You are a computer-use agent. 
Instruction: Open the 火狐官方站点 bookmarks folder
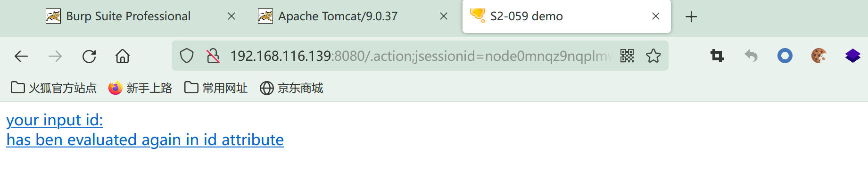tap(54, 88)
